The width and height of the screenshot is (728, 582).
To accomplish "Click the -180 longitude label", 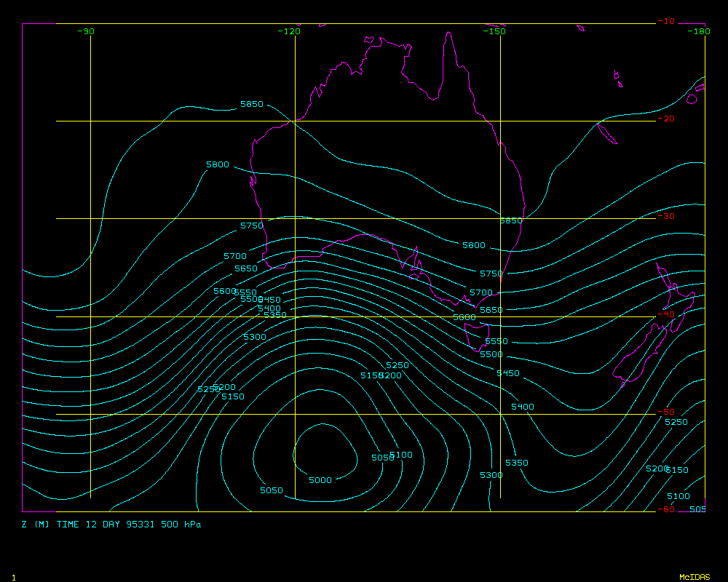I will point(699,31).
